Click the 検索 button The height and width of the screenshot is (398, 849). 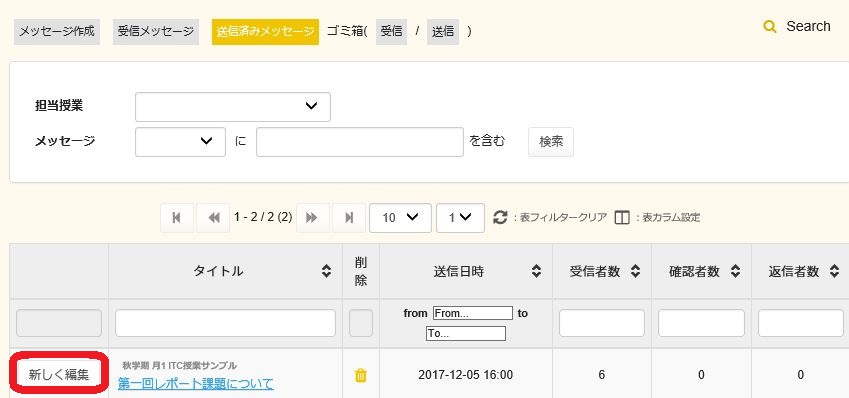coord(551,142)
